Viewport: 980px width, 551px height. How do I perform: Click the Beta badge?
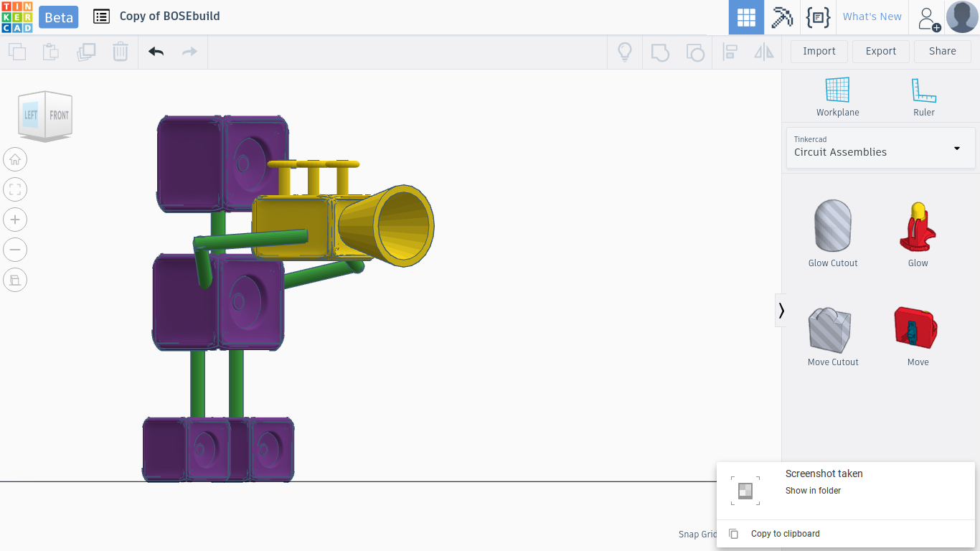(x=59, y=17)
